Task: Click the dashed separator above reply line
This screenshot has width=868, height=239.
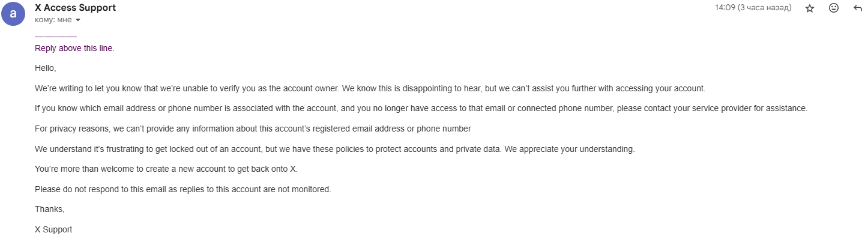Action: click(x=55, y=36)
